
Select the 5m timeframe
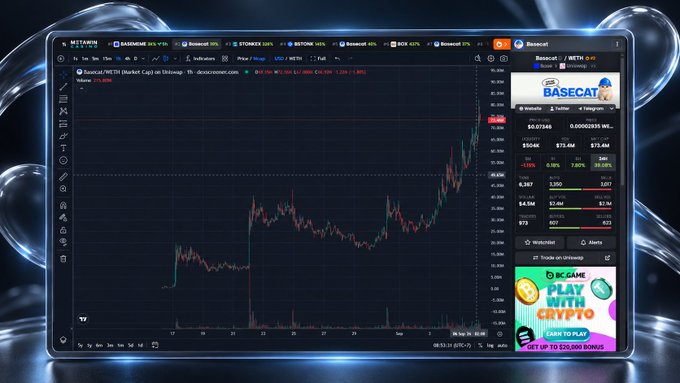[95, 59]
